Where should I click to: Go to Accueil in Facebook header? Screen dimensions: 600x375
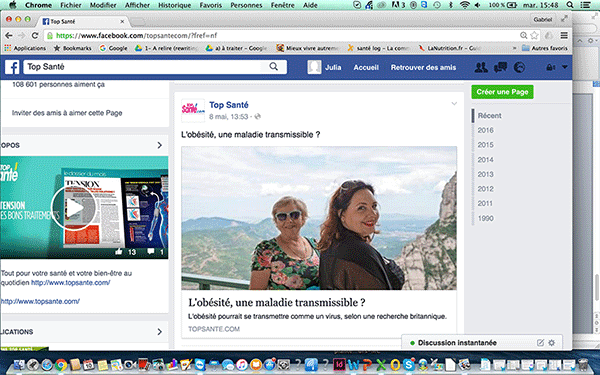[x=366, y=67]
